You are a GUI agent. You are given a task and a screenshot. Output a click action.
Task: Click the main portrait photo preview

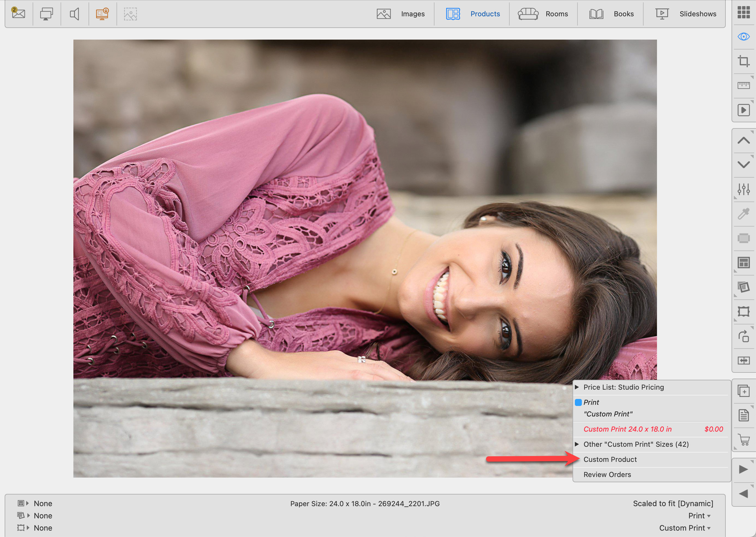(x=331, y=231)
